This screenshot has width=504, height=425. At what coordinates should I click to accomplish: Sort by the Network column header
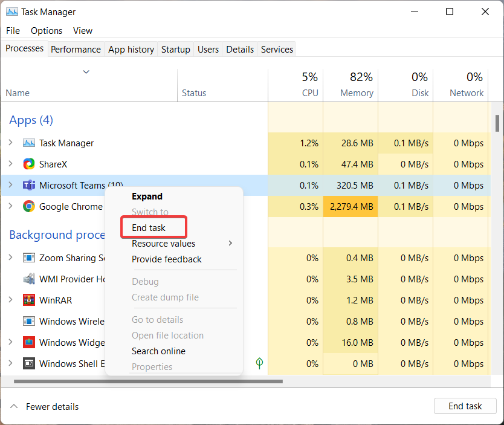point(460,85)
